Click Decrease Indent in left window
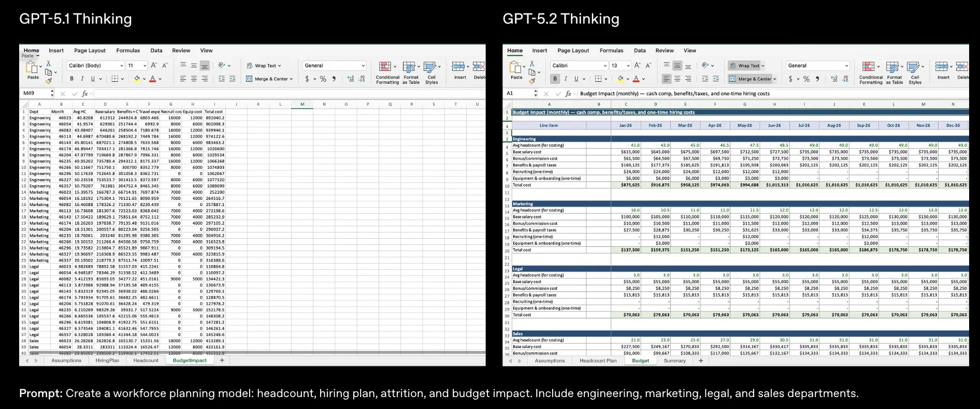Image resolution: width=980 pixels, height=409 pixels. (x=222, y=79)
